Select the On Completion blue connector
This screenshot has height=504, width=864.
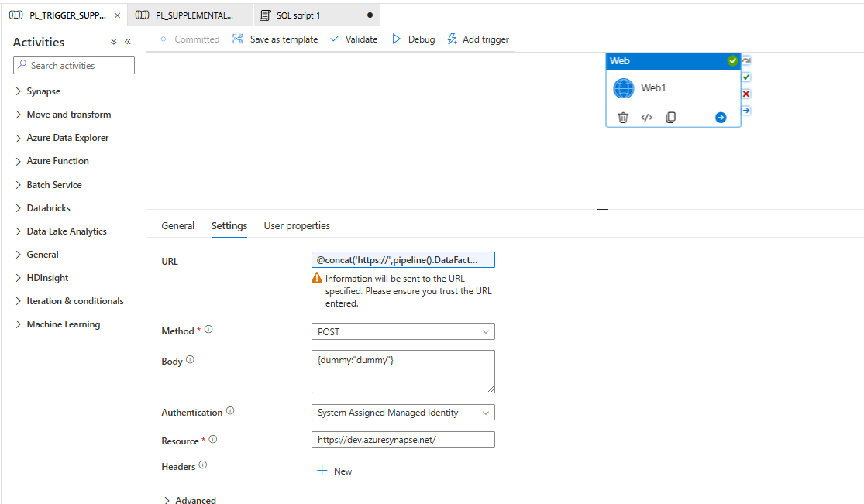coord(746,110)
